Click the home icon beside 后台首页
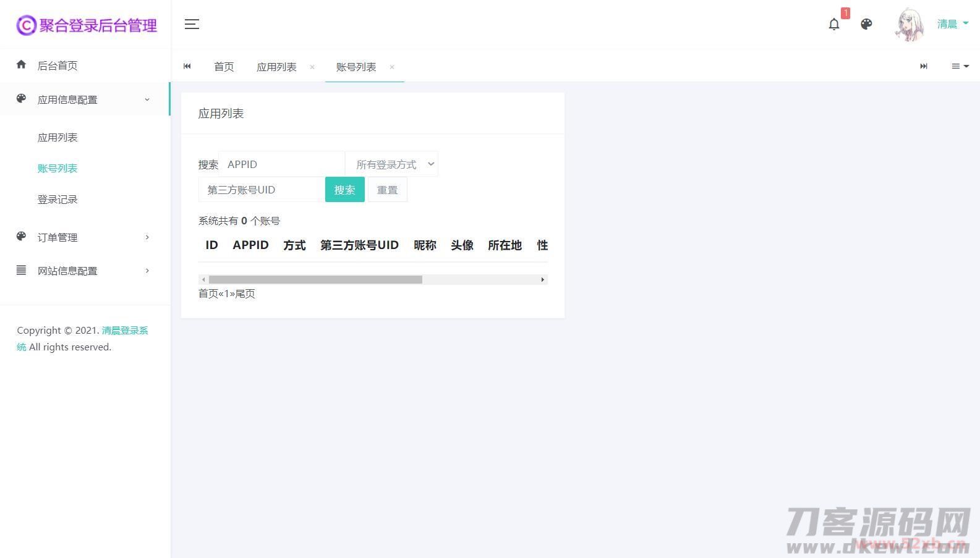Image resolution: width=980 pixels, height=558 pixels. 22,65
